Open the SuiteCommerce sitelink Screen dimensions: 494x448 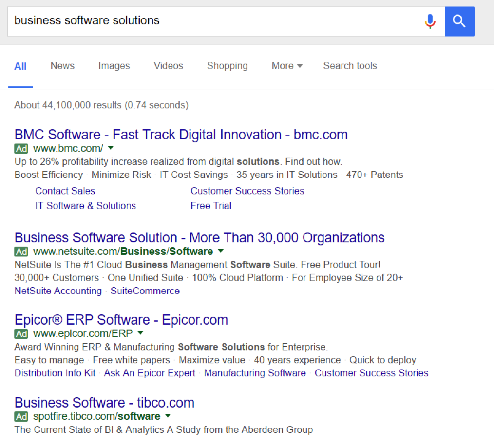pyautogui.click(x=145, y=291)
